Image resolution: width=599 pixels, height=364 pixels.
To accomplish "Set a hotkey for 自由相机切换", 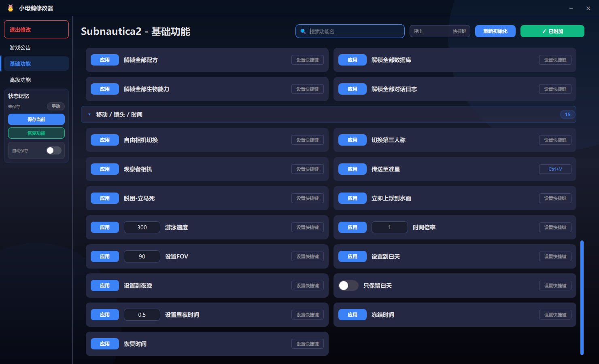I will pos(308,140).
